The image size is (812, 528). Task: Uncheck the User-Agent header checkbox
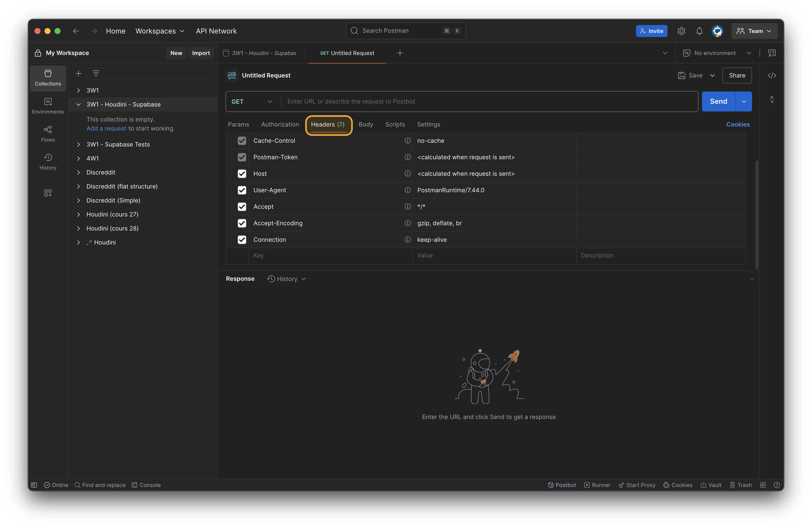pyautogui.click(x=242, y=190)
